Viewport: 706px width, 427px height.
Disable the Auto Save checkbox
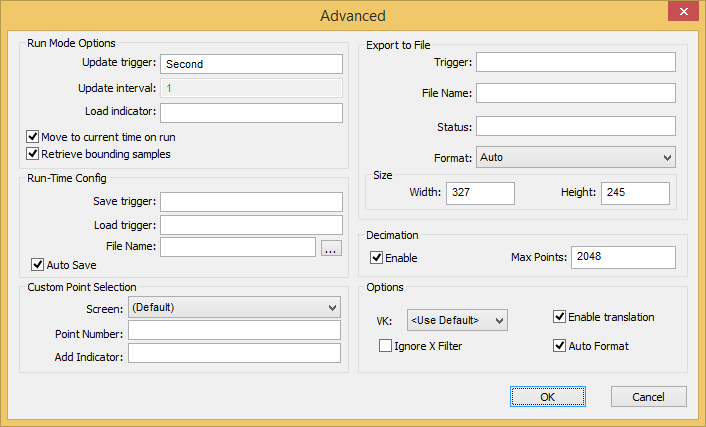pyautogui.click(x=37, y=264)
